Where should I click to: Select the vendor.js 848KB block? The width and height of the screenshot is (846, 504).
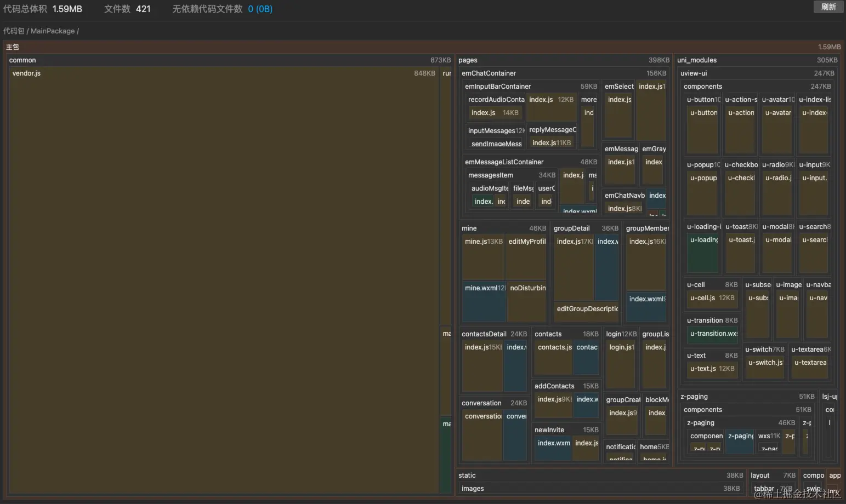pos(224,280)
